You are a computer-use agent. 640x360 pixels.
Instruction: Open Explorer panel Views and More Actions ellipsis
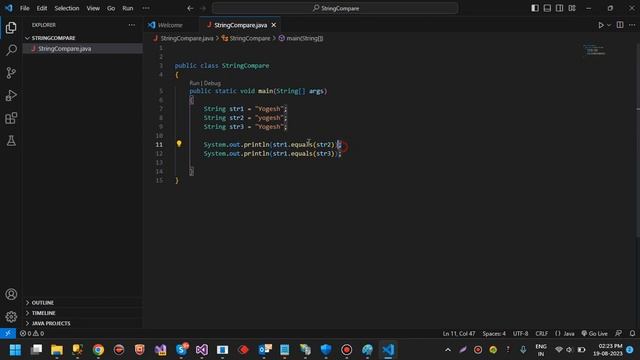[x=131, y=25]
